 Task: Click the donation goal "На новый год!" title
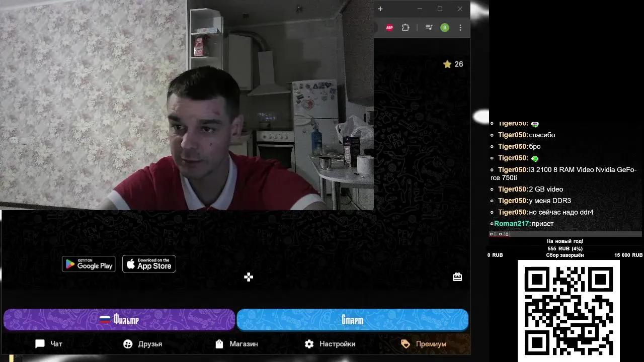(565, 241)
